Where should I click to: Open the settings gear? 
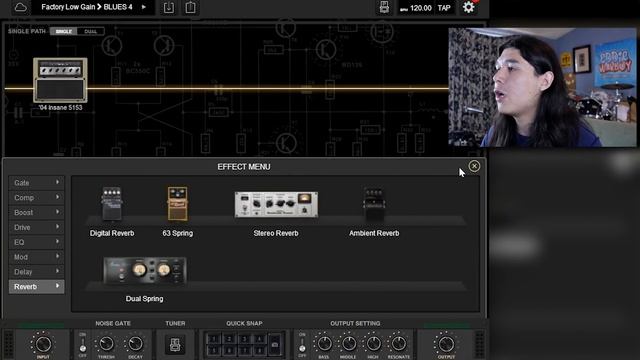click(469, 7)
